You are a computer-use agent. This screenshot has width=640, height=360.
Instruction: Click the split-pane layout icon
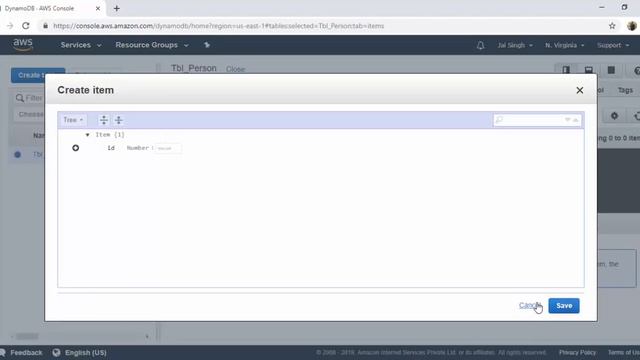point(566,70)
